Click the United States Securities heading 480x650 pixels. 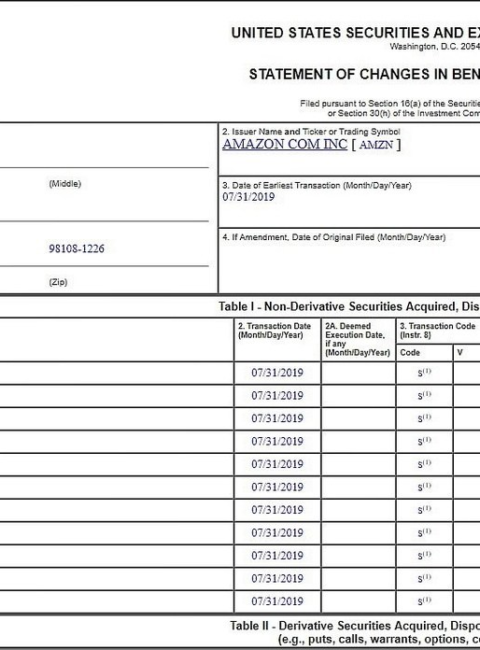pos(355,33)
